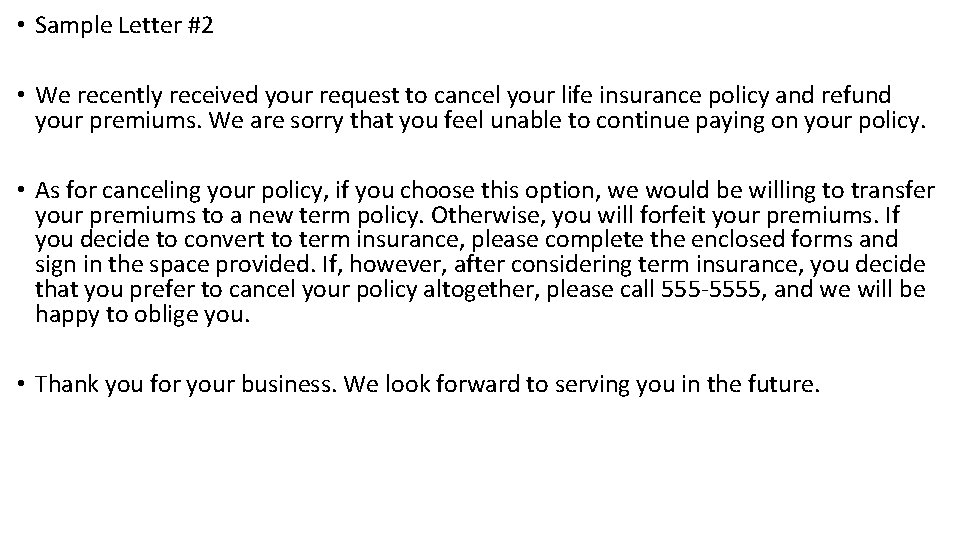Click the "Sample Letter #2" heading

click(124, 25)
